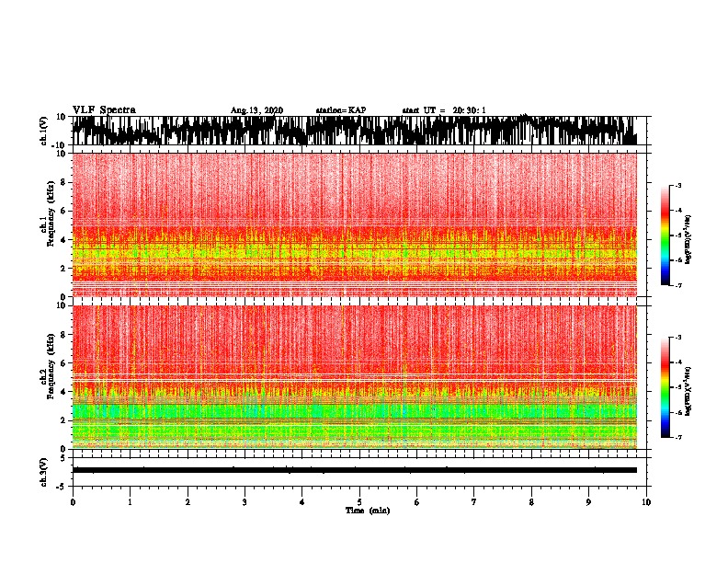Click time axis tick label '5'
The width and height of the screenshot is (728, 563).
359,502
